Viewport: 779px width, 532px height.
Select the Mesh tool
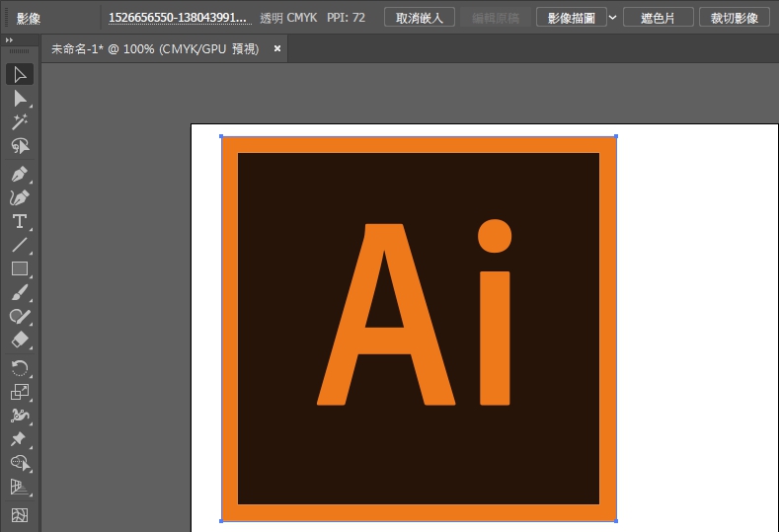pyautogui.click(x=20, y=515)
